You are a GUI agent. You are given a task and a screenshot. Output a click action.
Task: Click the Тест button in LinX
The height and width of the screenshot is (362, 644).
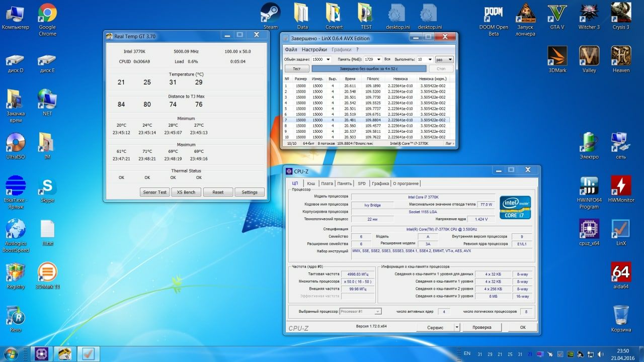click(x=297, y=69)
